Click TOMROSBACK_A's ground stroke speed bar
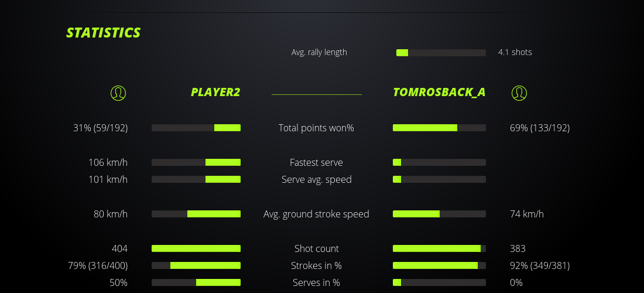This screenshot has height=293, width=644. click(x=439, y=214)
